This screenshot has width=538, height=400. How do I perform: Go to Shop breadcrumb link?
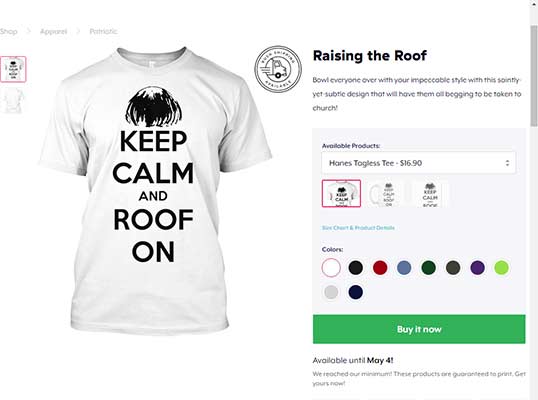[9, 32]
